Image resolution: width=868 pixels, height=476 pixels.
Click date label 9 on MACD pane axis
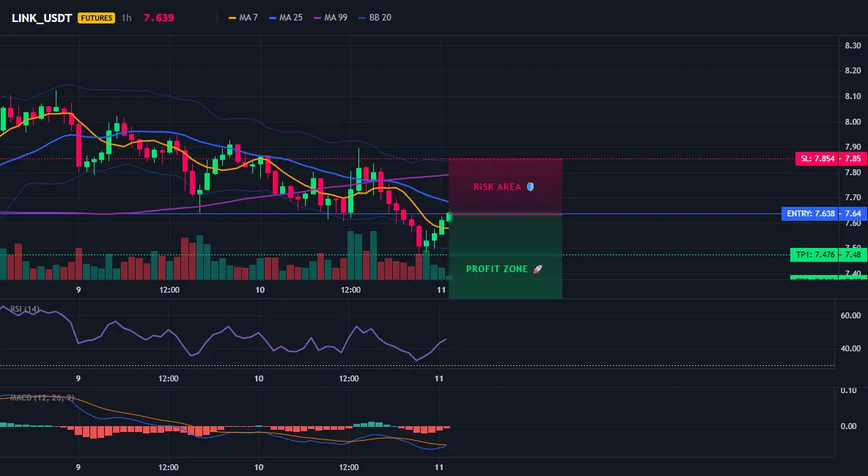tap(78, 467)
